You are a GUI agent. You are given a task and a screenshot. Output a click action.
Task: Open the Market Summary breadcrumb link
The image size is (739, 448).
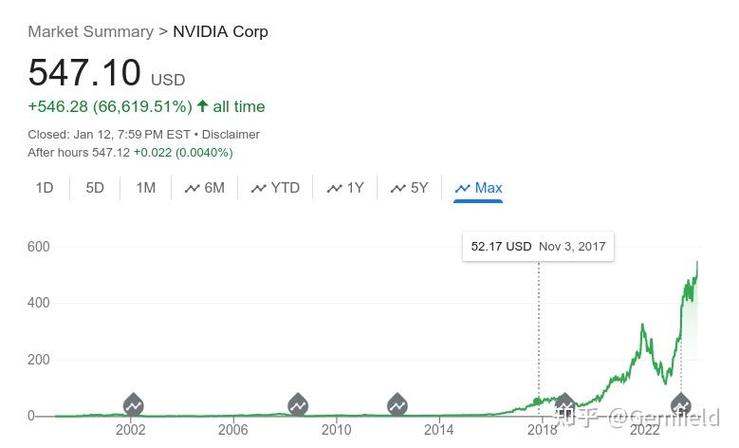pyautogui.click(x=90, y=32)
